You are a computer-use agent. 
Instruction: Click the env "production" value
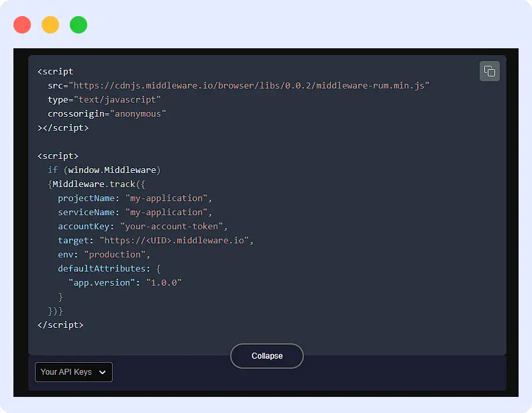pos(115,254)
